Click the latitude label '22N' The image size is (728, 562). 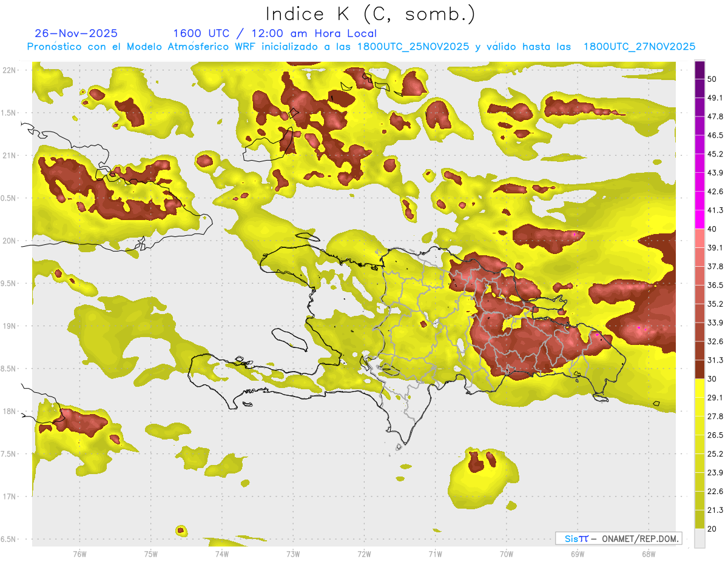pos(9,70)
